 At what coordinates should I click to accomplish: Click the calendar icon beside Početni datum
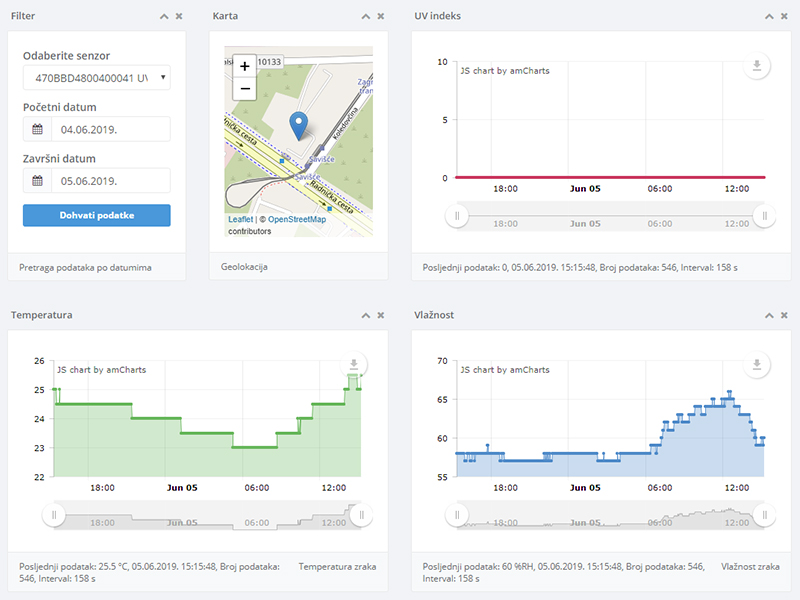(x=37, y=129)
